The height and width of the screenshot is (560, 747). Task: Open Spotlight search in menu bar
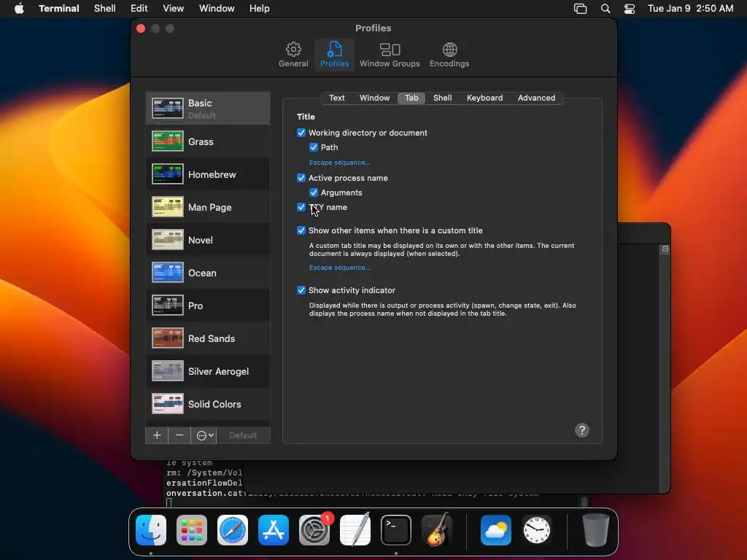click(605, 9)
